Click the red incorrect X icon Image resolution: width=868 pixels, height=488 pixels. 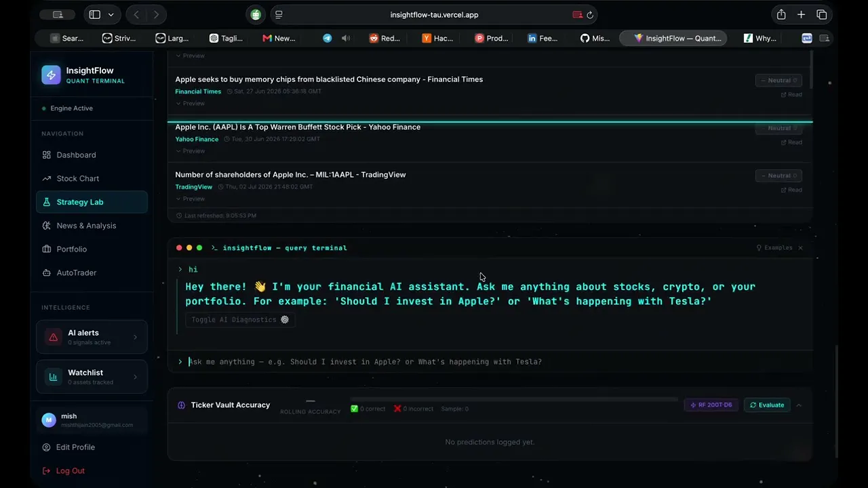[x=397, y=409]
